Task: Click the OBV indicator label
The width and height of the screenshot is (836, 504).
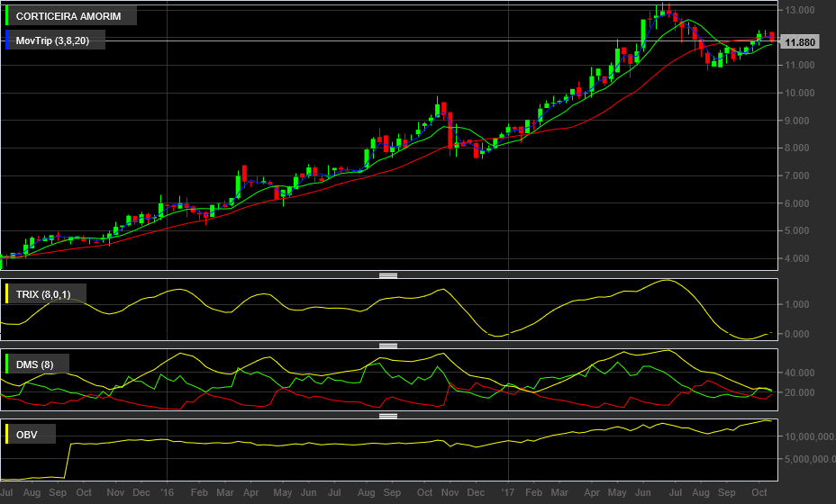Action: click(x=27, y=435)
